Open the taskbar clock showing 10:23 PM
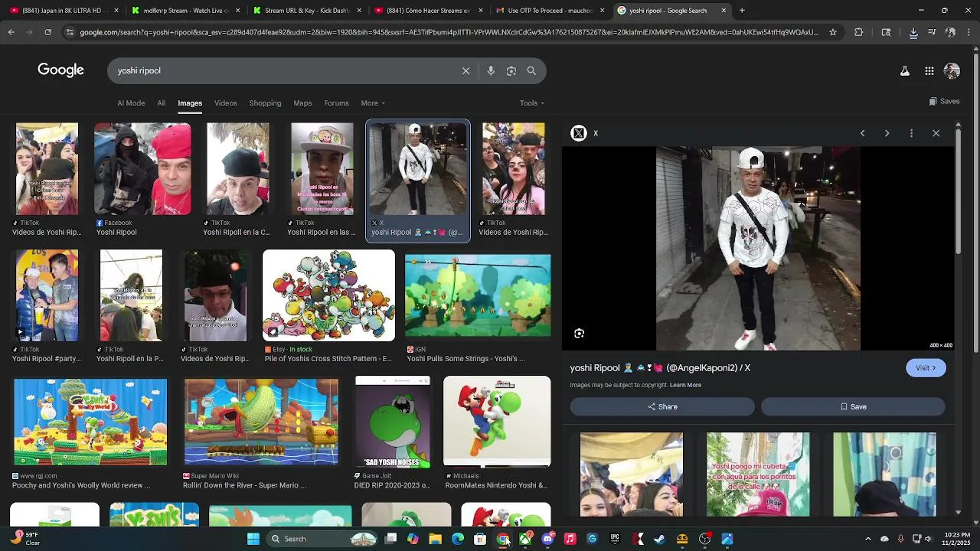The width and height of the screenshot is (980, 551). pos(957,539)
